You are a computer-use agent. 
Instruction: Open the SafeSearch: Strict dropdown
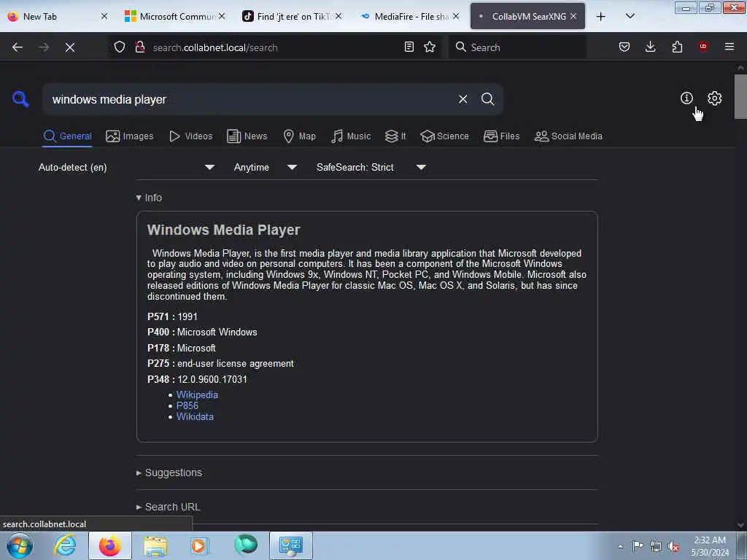coord(371,167)
